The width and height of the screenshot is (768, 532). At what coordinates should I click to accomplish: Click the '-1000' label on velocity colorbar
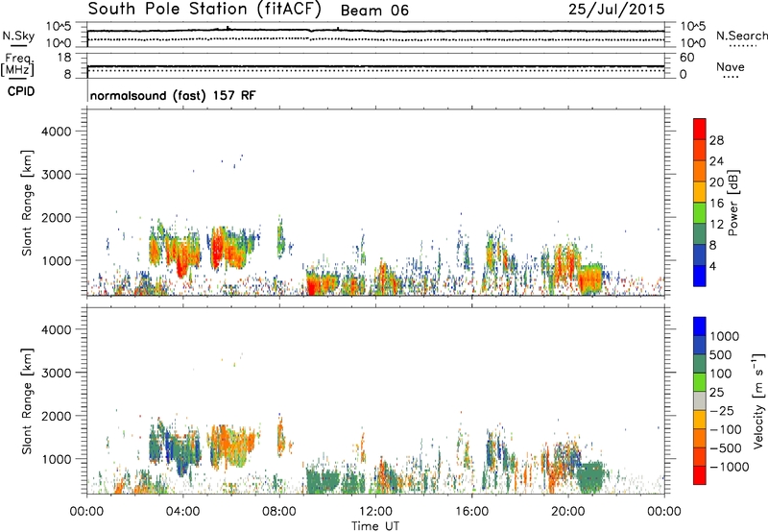(730, 467)
